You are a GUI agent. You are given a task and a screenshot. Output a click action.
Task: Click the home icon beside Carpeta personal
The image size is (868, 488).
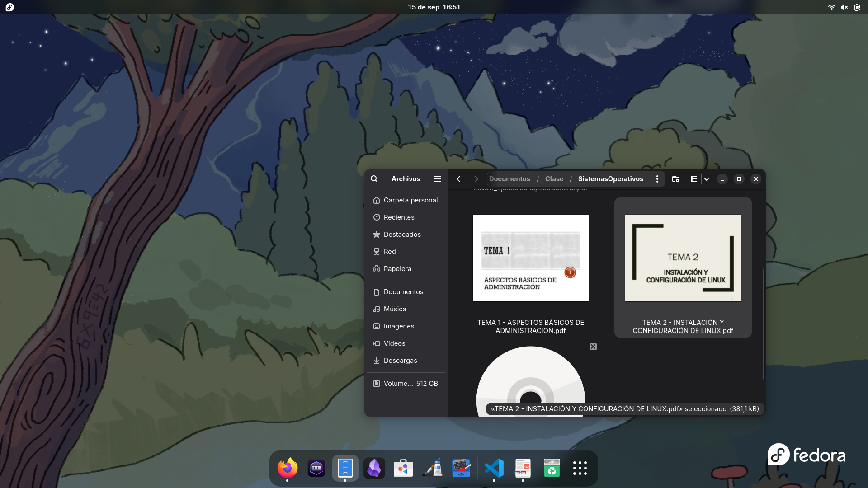(377, 200)
